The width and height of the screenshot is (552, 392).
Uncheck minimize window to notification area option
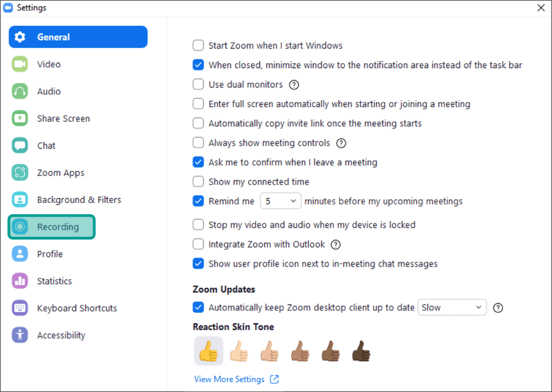click(198, 65)
